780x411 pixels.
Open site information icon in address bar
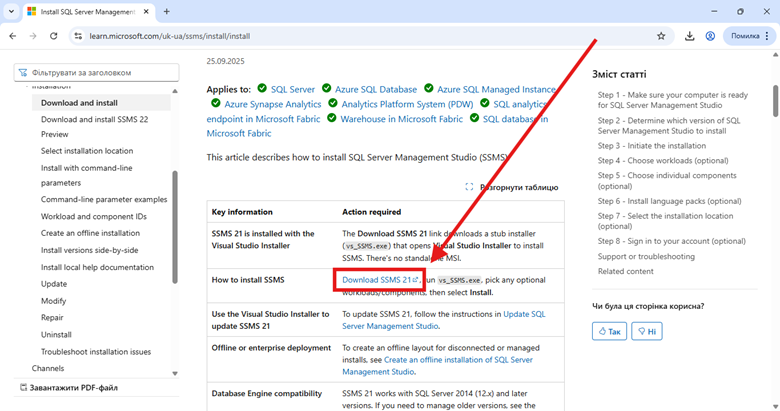(78, 36)
